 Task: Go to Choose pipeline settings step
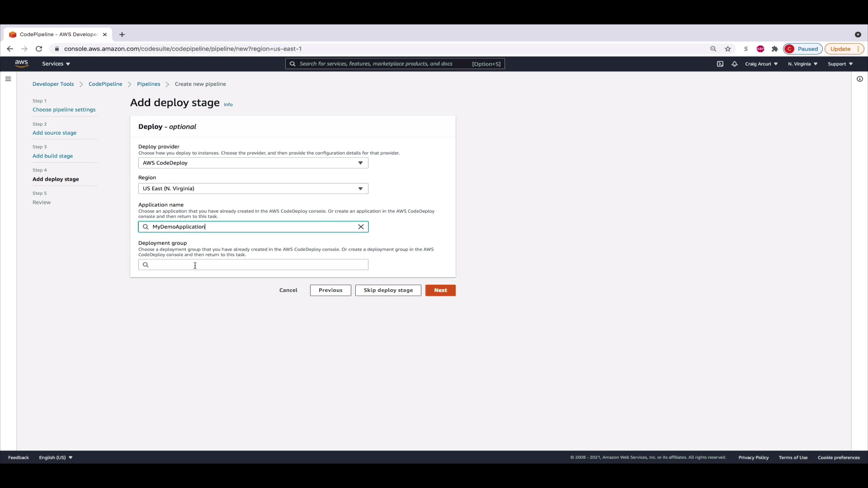[64, 110]
